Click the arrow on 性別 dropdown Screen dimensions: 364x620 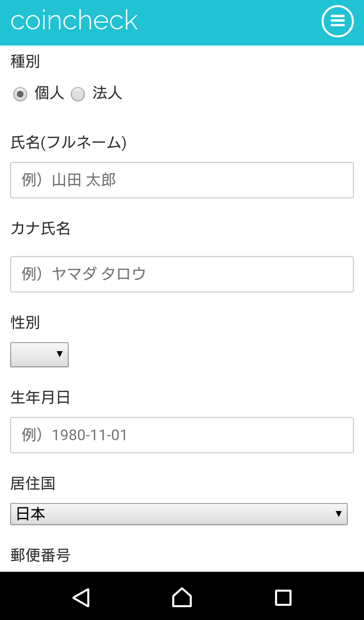60,354
